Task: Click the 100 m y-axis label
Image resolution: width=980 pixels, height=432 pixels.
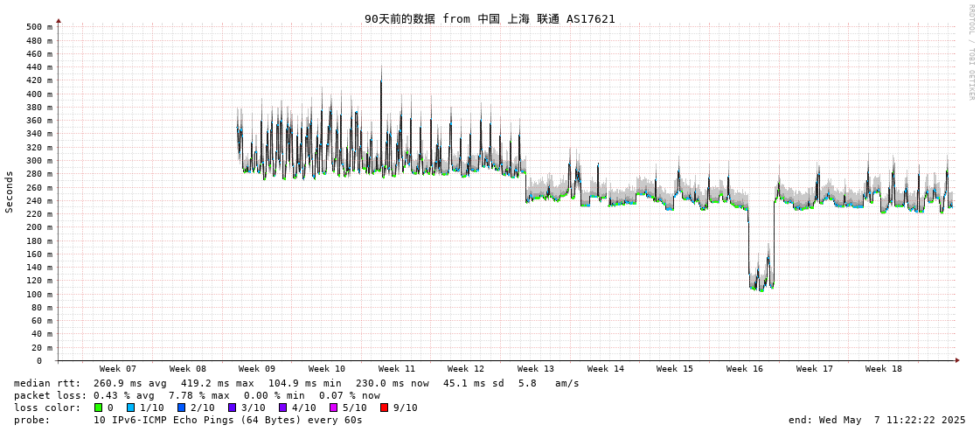Action: [x=39, y=295]
